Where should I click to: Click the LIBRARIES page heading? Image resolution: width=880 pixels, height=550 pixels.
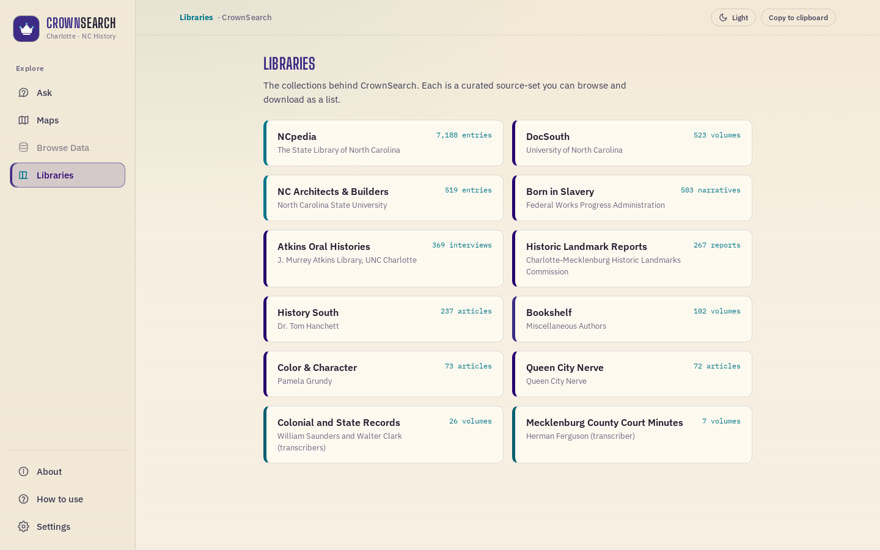pos(289,64)
